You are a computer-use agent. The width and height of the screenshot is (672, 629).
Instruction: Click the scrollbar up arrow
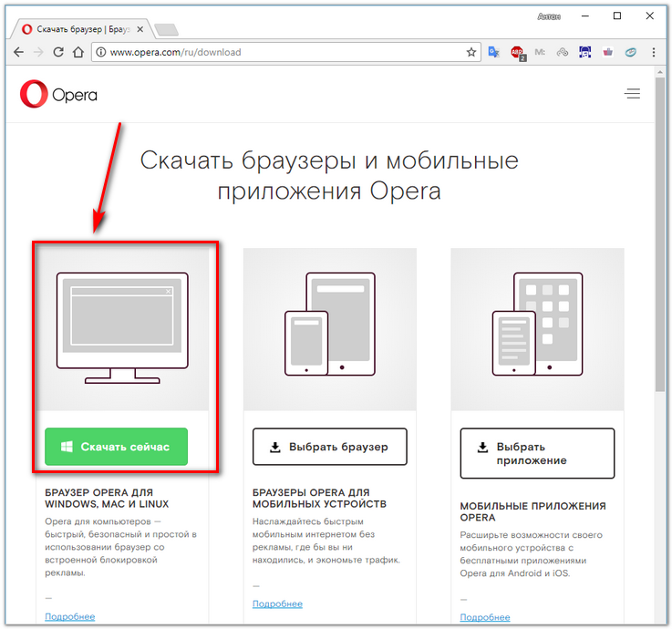[x=659, y=73]
